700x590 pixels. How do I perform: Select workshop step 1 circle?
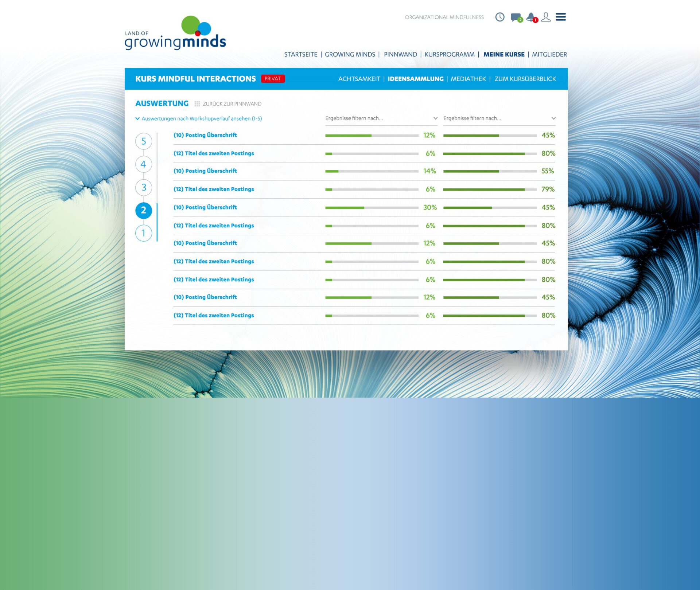[144, 233]
